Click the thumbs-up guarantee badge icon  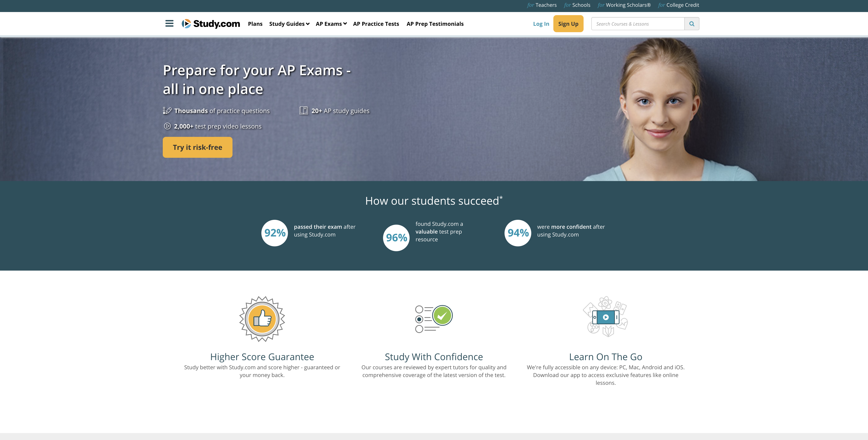click(x=262, y=319)
